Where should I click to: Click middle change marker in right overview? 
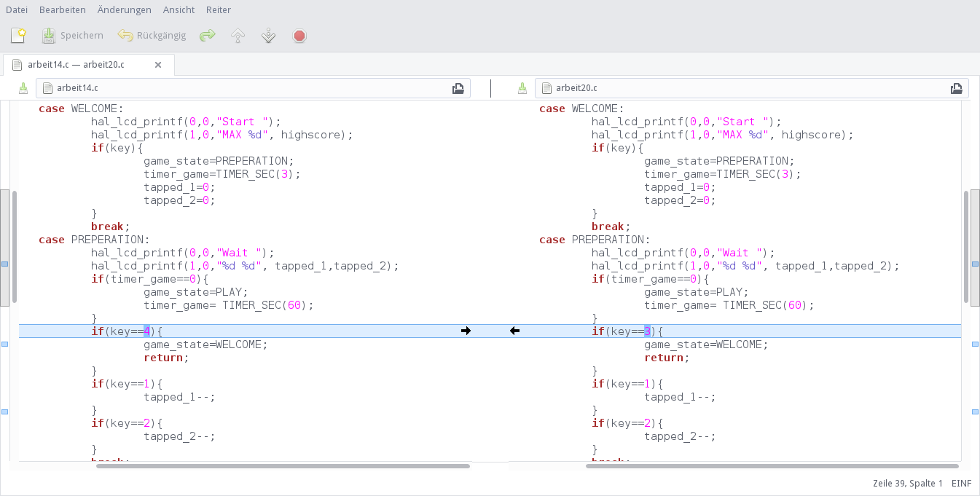[x=976, y=343]
